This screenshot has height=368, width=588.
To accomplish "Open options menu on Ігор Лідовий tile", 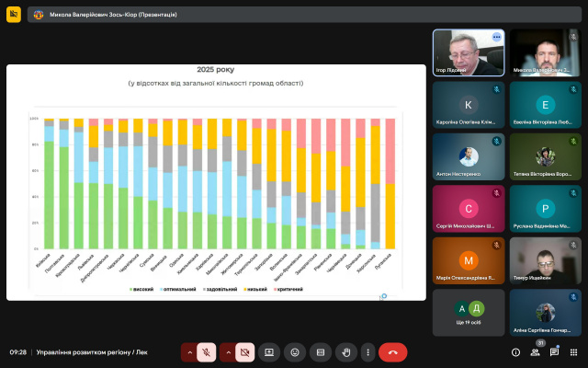I will coord(496,37).
